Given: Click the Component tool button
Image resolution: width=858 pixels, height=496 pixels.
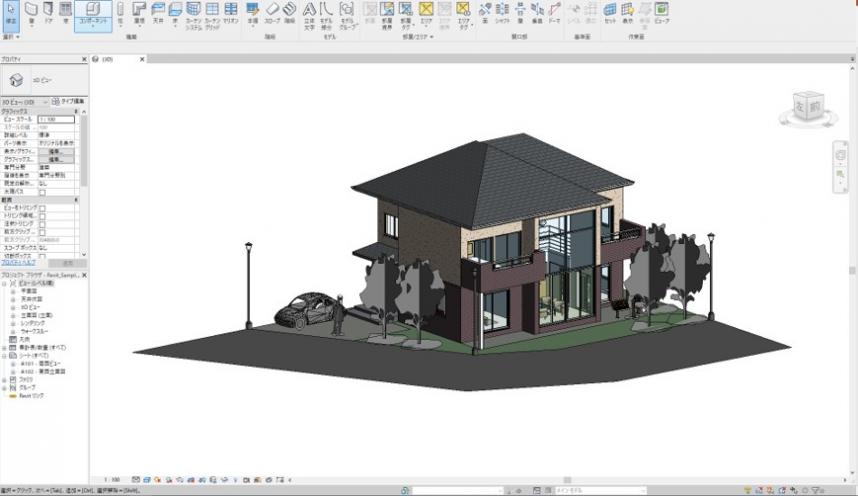Looking at the screenshot, I should (x=91, y=12).
